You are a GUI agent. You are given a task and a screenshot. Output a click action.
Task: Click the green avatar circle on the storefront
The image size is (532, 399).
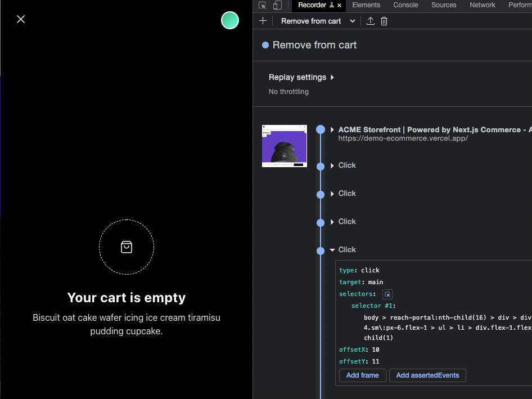[x=229, y=20]
